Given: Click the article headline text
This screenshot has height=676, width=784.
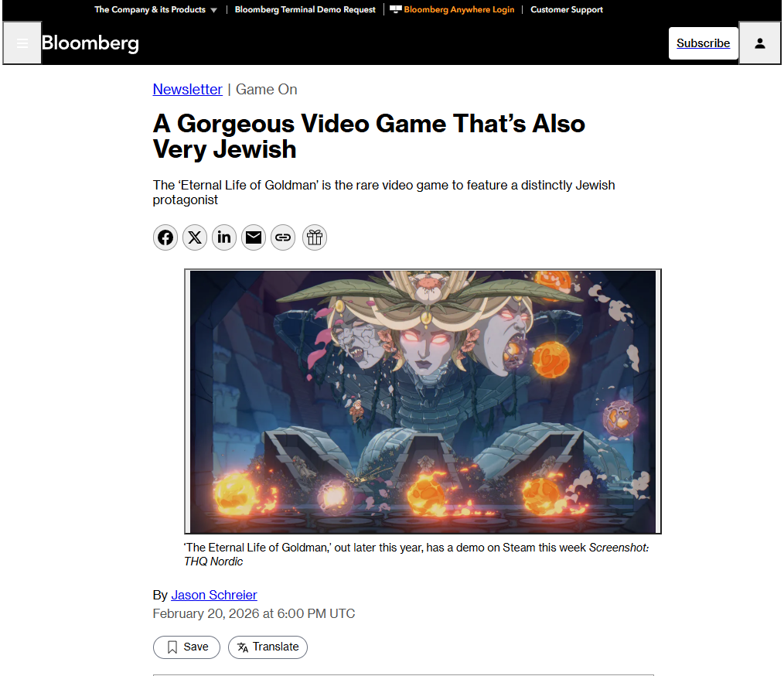Looking at the screenshot, I should point(369,136).
